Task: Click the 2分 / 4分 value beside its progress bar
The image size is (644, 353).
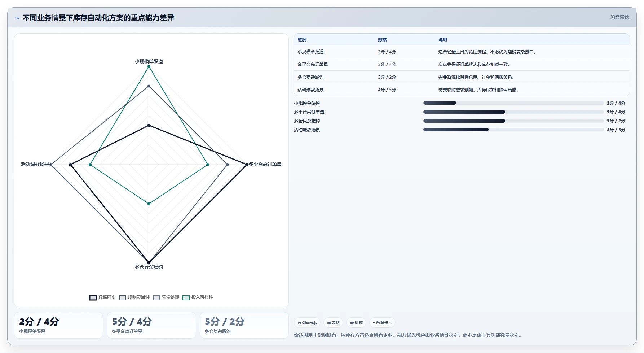Action: pos(616,103)
